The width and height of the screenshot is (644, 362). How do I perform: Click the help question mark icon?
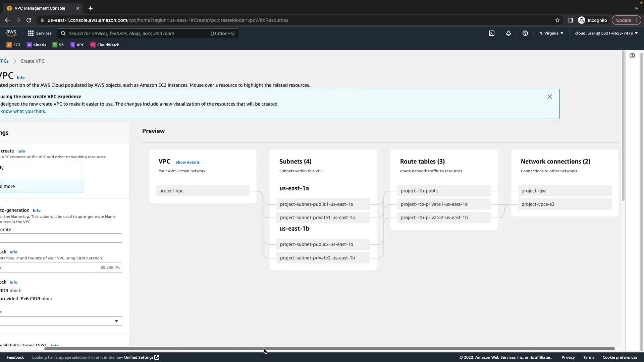pyautogui.click(x=525, y=33)
